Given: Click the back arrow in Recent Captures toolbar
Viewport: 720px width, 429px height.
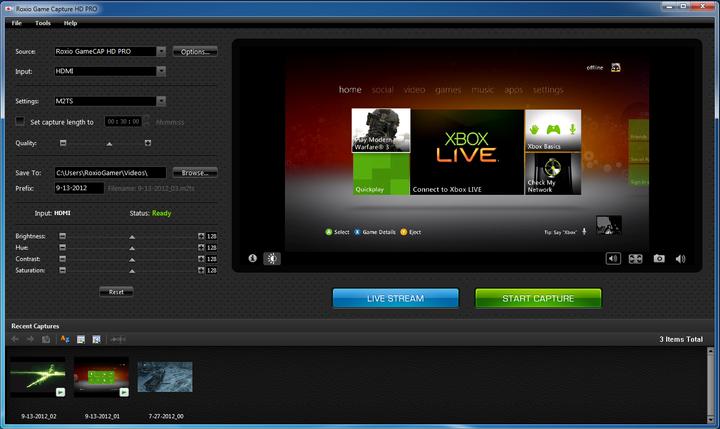Looking at the screenshot, I should click(15, 339).
